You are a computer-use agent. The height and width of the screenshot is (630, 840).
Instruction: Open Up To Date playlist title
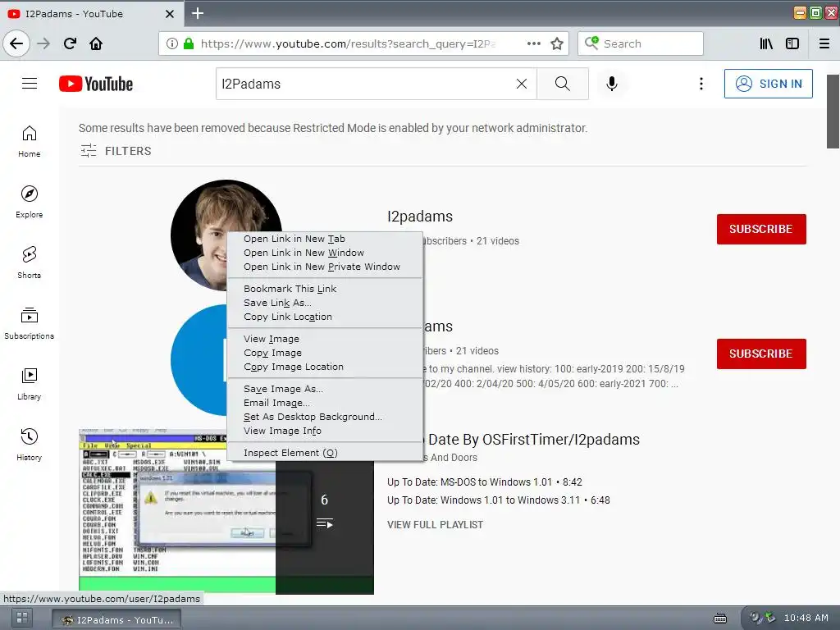click(533, 440)
